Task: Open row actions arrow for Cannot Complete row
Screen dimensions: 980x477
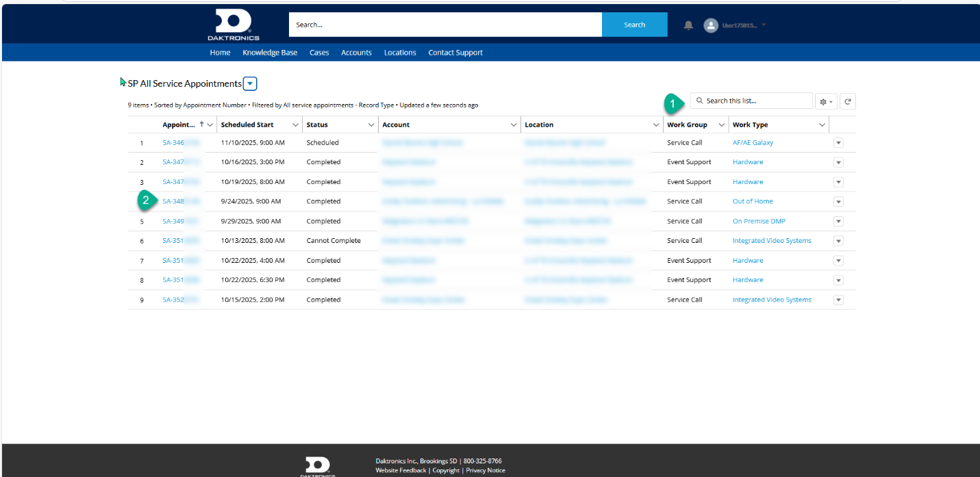Action: click(838, 241)
